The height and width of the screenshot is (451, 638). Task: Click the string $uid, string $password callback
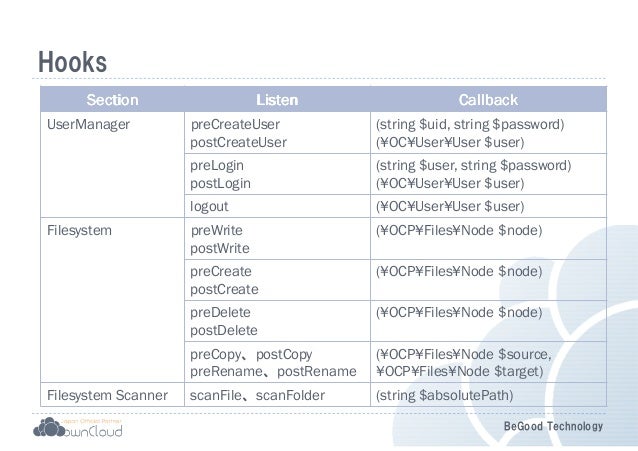click(470, 125)
